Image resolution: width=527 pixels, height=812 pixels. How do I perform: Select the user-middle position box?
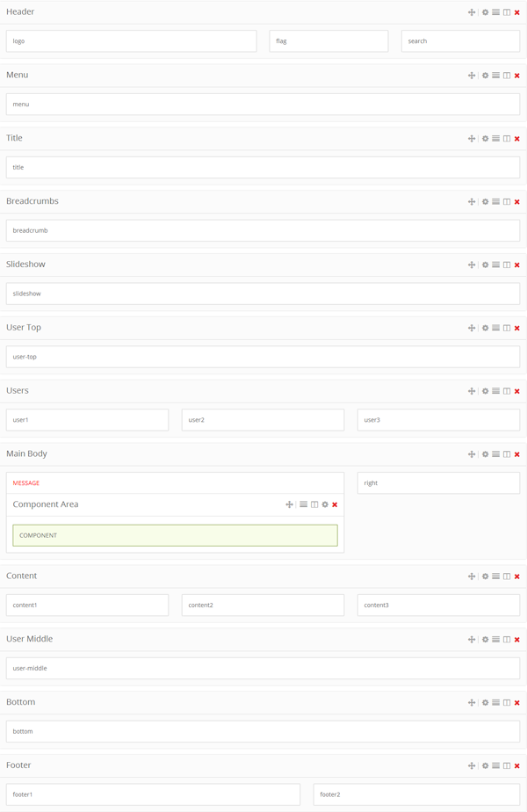(263, 668)
